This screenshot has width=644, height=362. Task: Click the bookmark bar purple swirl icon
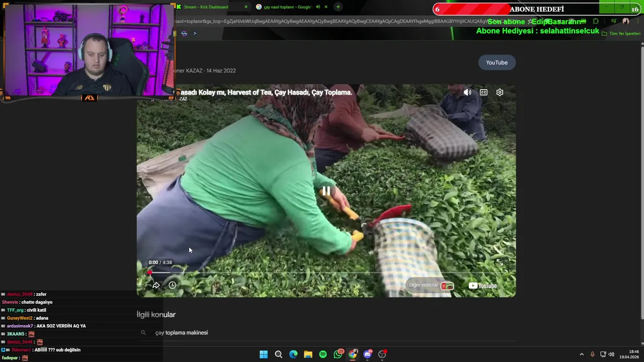pyautogui.click(x=184, y=33)
